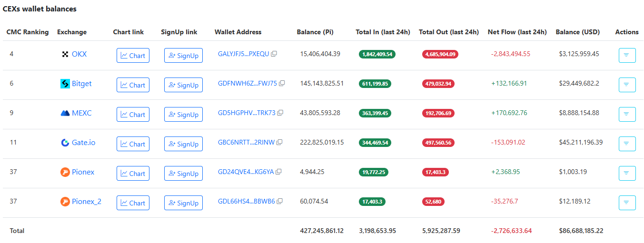Image resolution: width=644 pixels, height=243 pixels.
Task: Click OKX Total In green badge
Action: point(377,54)
